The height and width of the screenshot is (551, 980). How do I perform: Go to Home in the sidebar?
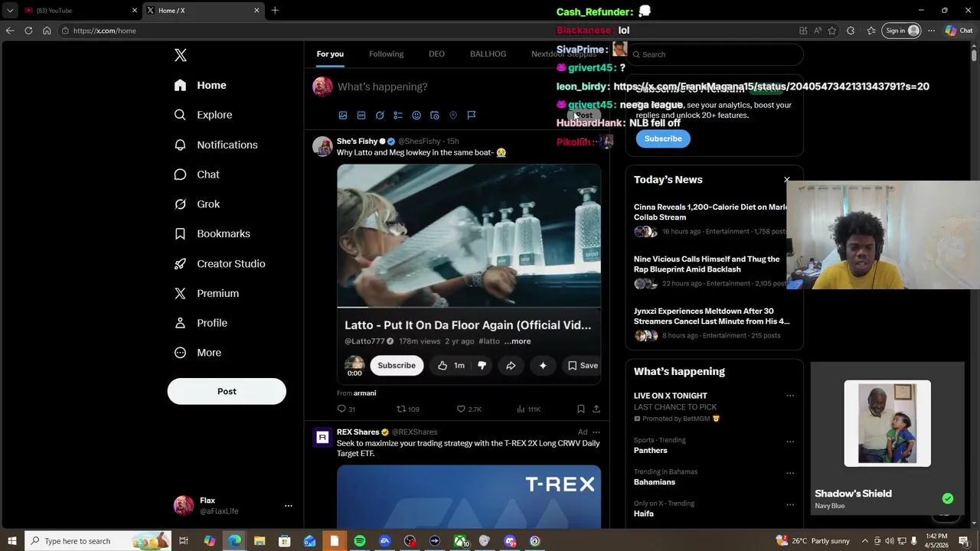pyautogui.click(x=200, y=86)
